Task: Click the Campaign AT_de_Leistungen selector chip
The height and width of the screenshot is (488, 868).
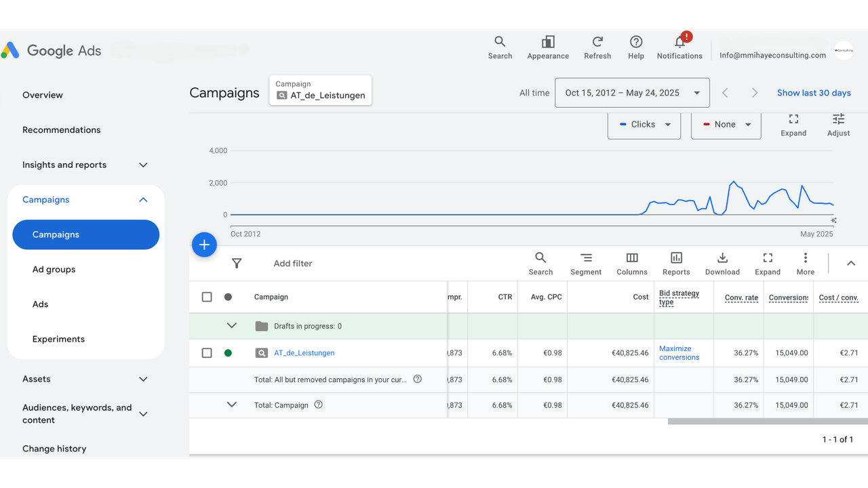Action: tap(321, 90)
